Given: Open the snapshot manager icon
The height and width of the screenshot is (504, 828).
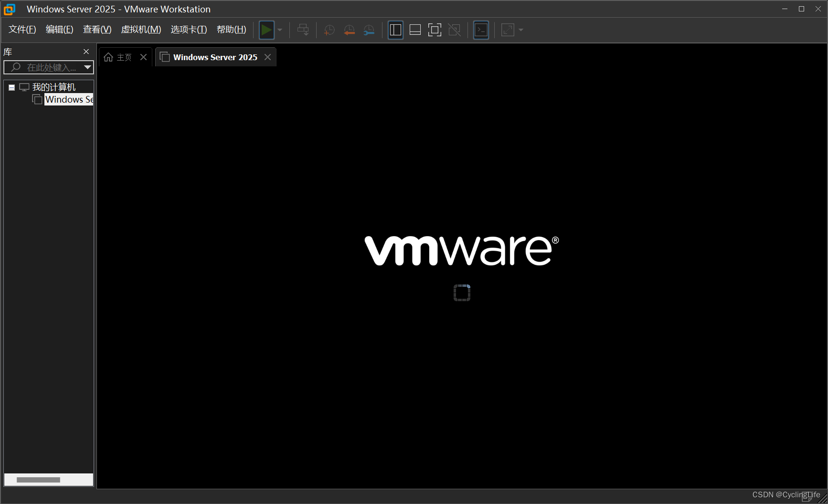Looking at the screenshot, I should (x=369, y=30).
